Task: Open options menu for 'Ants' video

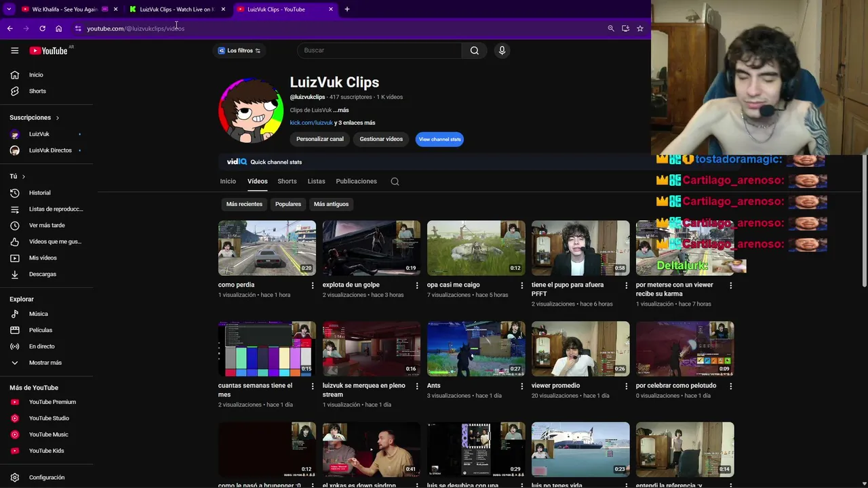Action: tap(521, 386)
